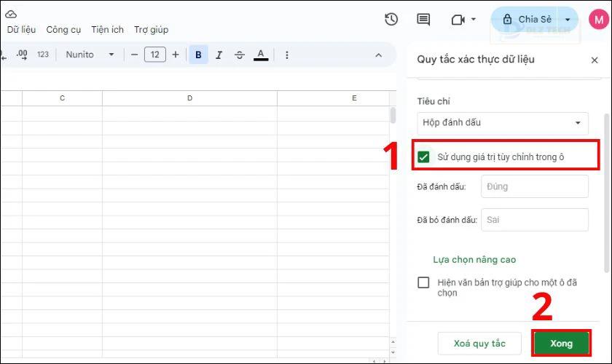612x364 pixels.
Task: Open the more toolbar options menu
Action: (287, 55)
